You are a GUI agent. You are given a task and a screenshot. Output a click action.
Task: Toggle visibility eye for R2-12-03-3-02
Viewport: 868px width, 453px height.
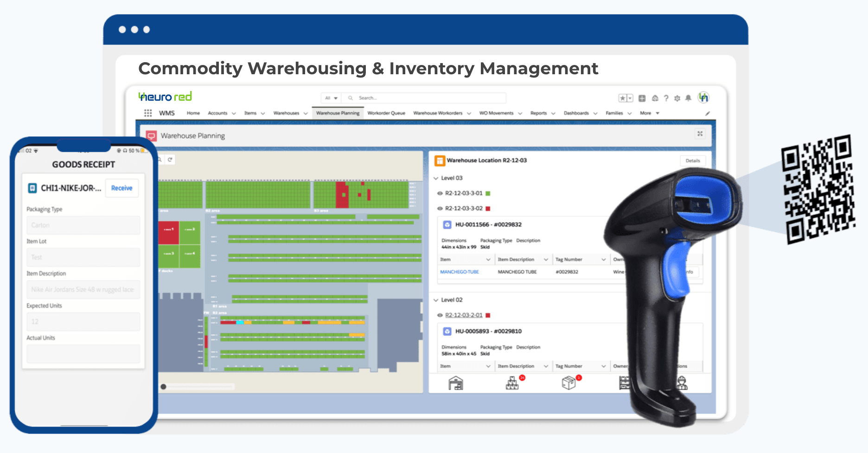440,209
